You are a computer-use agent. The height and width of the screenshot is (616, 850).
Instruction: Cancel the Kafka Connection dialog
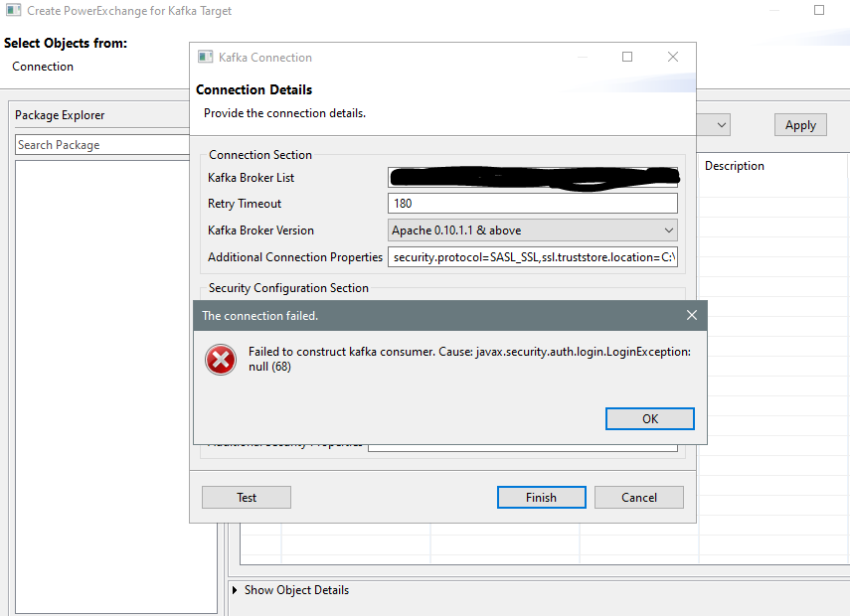point(639,498)
